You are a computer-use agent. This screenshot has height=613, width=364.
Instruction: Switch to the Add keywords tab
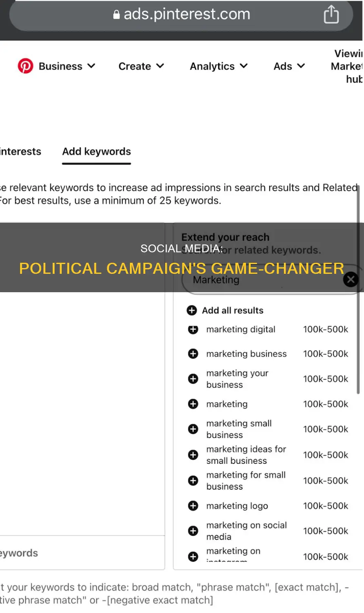point(96,152)
